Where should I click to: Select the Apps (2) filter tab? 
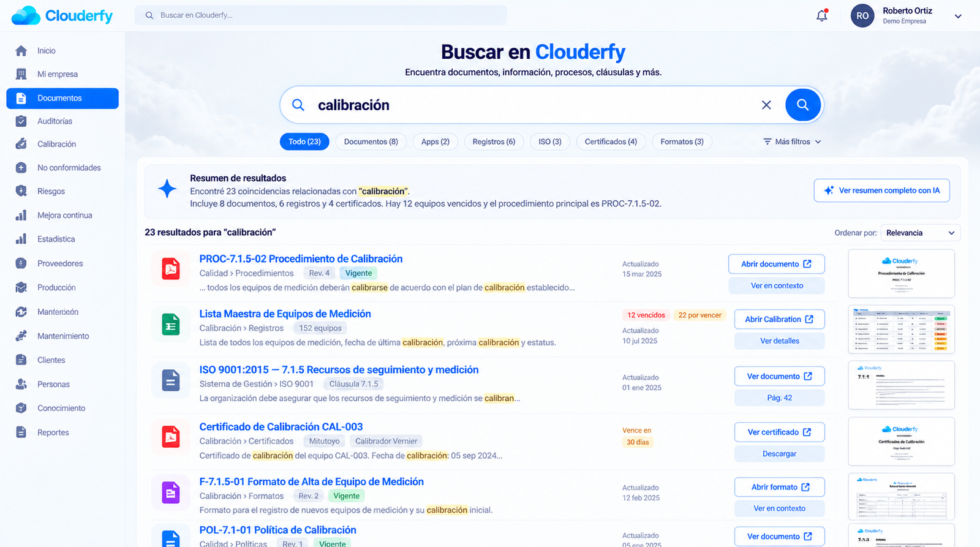(435, 141)
